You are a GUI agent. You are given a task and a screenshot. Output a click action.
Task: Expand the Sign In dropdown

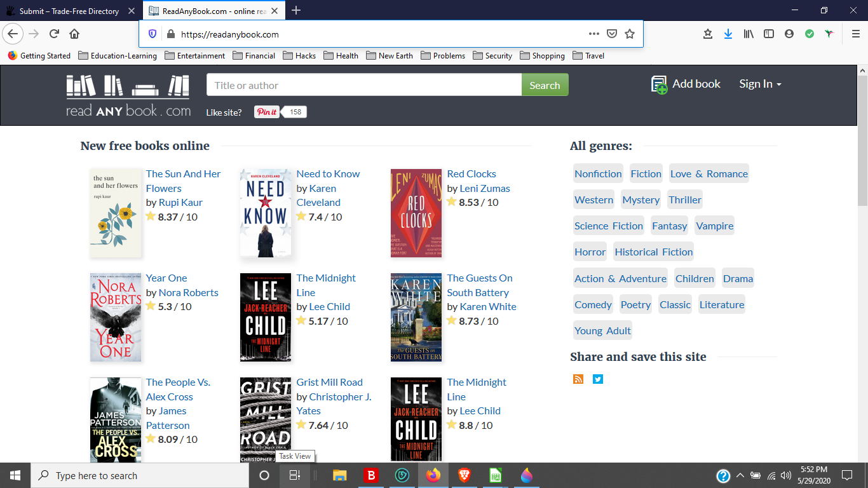pyautogui.click(x=760, y=84)
